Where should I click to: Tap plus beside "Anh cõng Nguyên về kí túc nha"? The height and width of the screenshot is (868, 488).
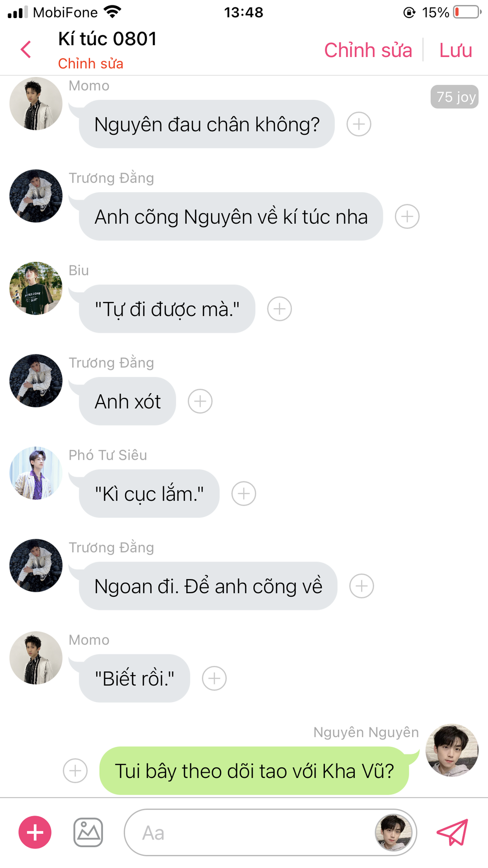407,217
